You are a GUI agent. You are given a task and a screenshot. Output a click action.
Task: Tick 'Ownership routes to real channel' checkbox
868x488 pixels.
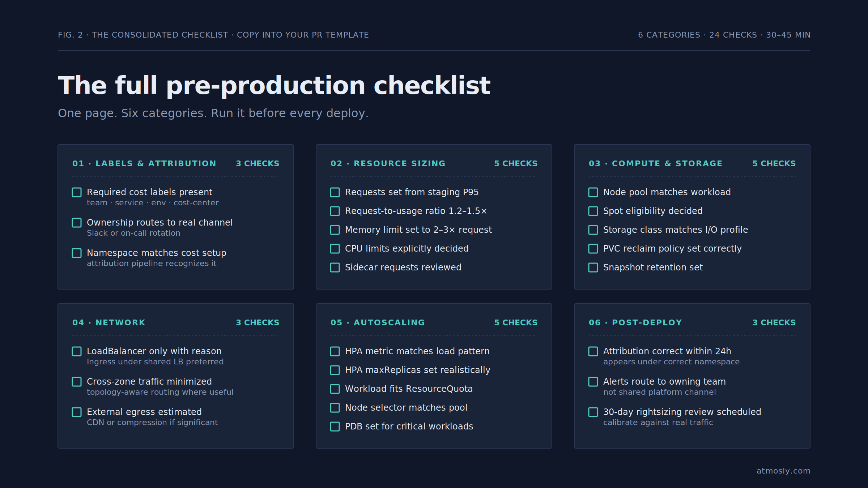pyautogui.click(x=77, y=223)
